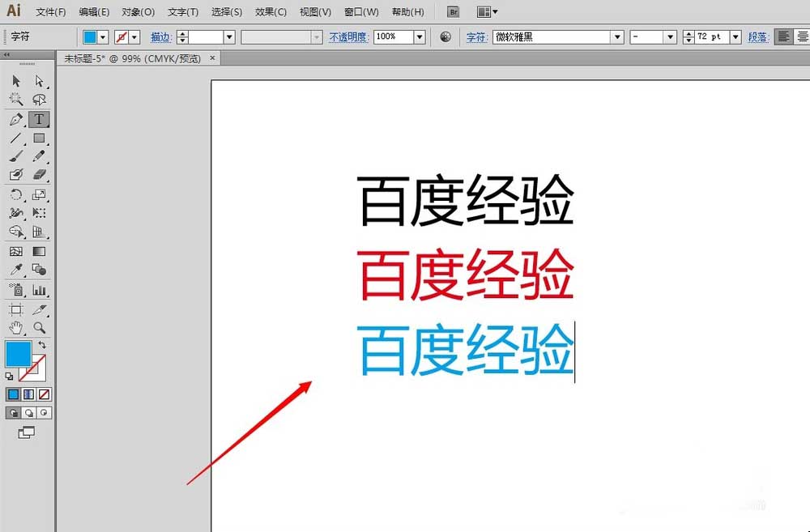Screen dimensions: 810x532
Task: Open the 窗口(W) menu
Action: (x=361, y=12)
